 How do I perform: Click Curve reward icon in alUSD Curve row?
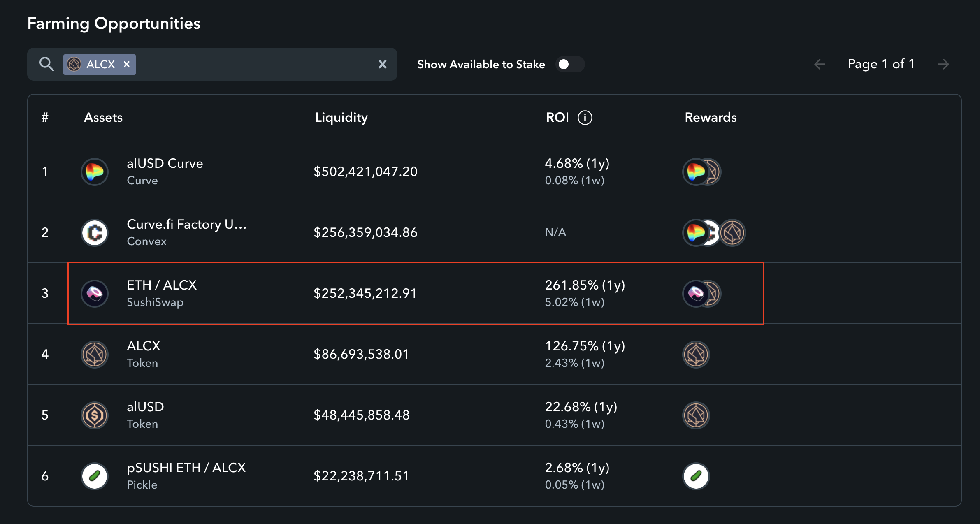point(696,172)
